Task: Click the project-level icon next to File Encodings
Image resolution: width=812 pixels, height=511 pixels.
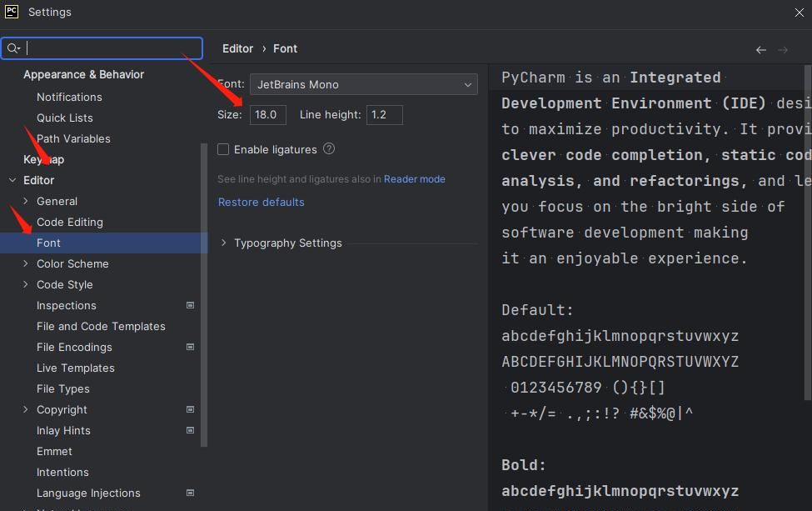Action: click(190, 348)
